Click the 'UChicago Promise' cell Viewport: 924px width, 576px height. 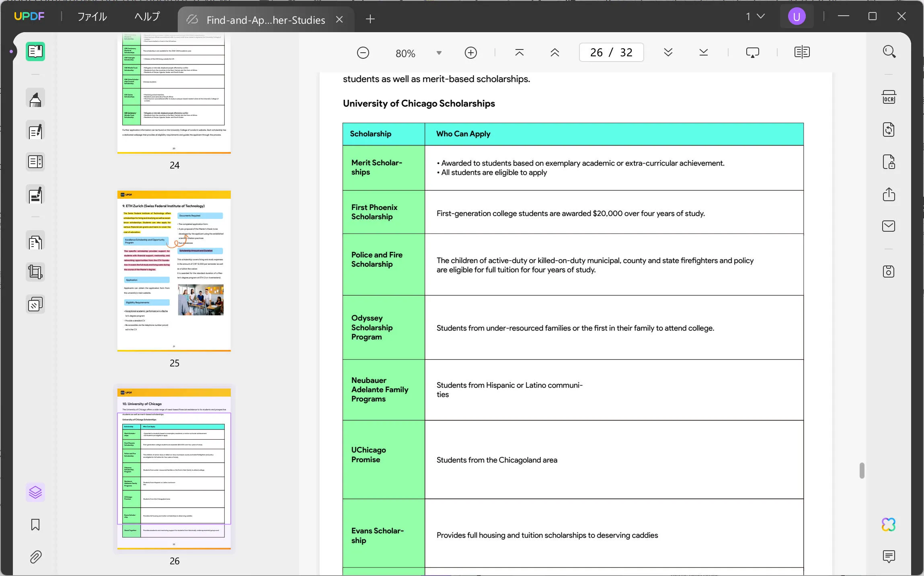(x=384, y=460)
